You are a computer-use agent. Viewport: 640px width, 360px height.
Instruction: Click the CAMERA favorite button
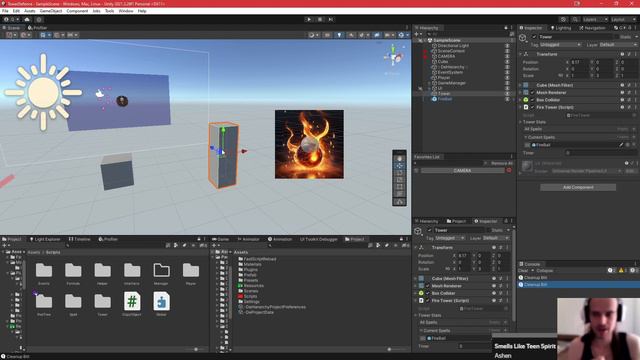[x=462, y=171]
